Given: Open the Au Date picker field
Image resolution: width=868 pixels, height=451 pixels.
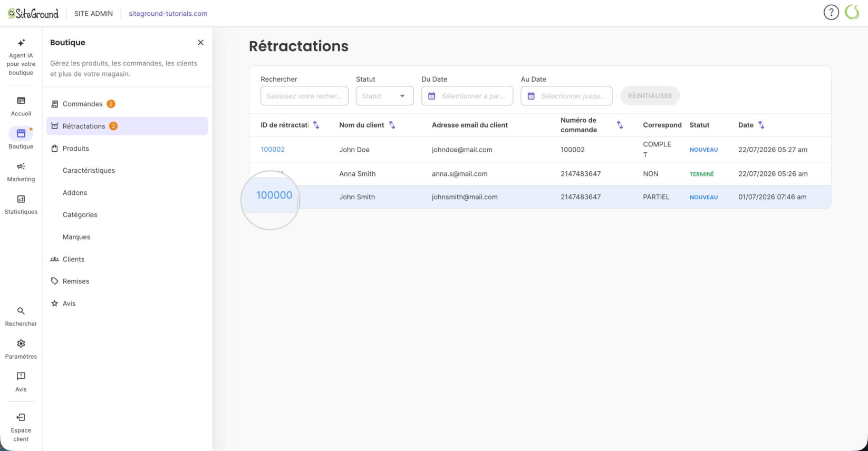Looking at the screenshot, I should [566, 96].
